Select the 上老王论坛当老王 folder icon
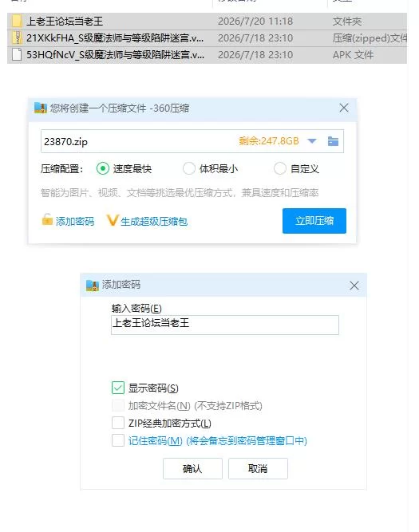This screenshot has width=419, height=532. (x=17, y=21)
